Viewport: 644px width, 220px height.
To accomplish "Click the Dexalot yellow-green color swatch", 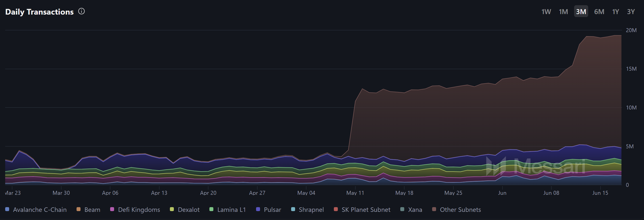I will [x=172, y=209].
